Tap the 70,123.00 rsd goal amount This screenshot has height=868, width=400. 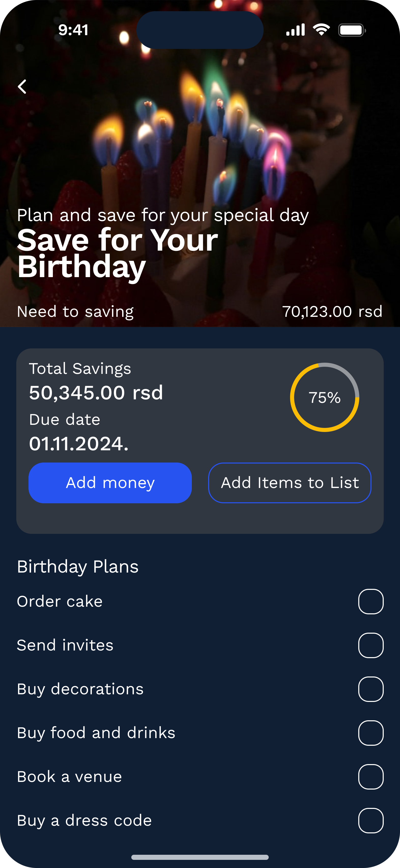click(x=332, y=311)
